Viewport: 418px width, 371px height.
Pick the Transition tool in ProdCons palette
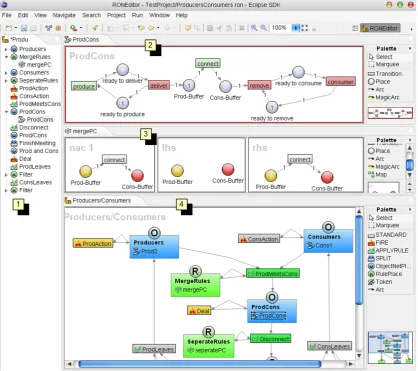tap(385, 74)
